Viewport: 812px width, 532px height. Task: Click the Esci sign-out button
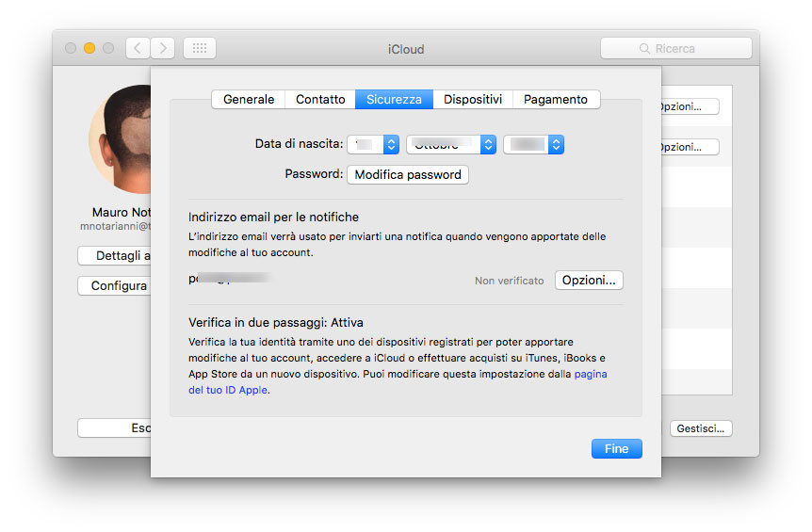click(x=115, y=428)
